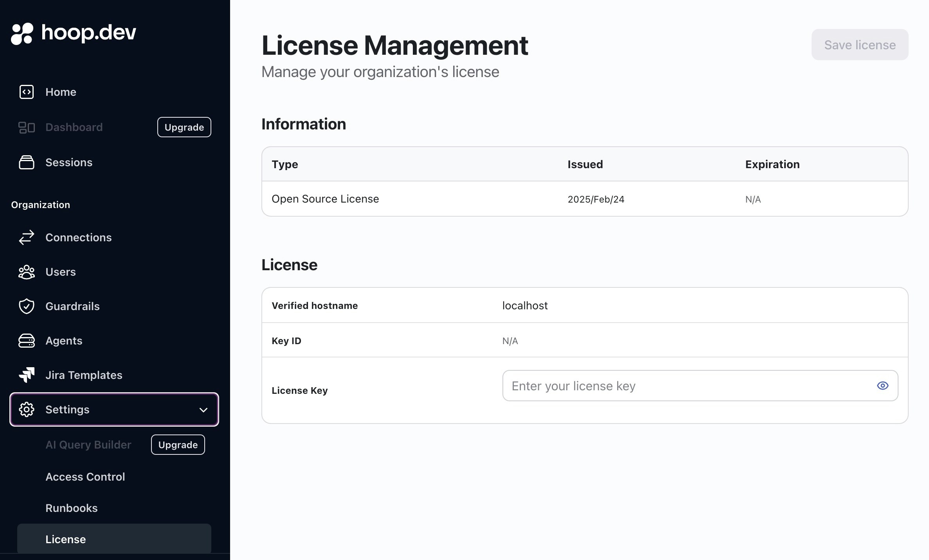Click the AI Query Builder item
929x560 pixels.
[88, 445]
